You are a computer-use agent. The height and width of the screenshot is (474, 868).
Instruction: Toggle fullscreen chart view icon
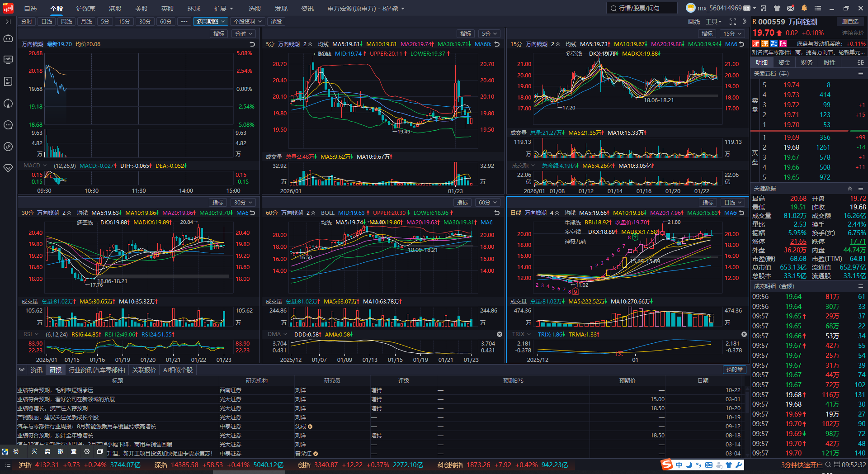coord(733,22)
